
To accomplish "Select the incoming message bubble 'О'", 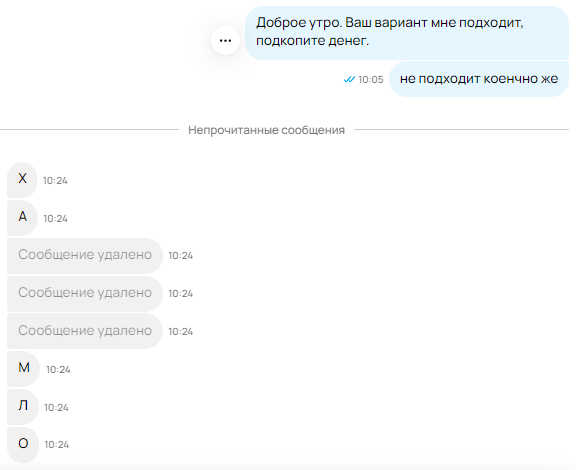I will point(23,444).
